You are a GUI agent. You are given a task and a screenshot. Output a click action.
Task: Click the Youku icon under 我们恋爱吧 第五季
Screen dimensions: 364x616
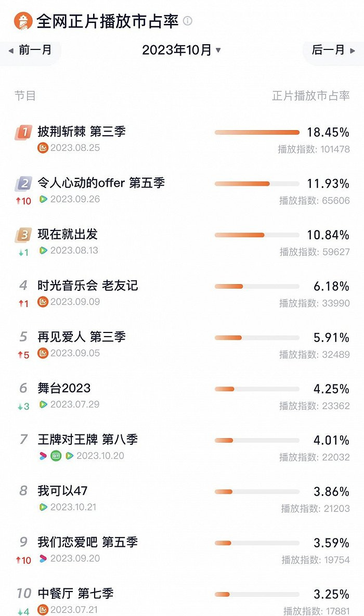click(x=44, y=559)
